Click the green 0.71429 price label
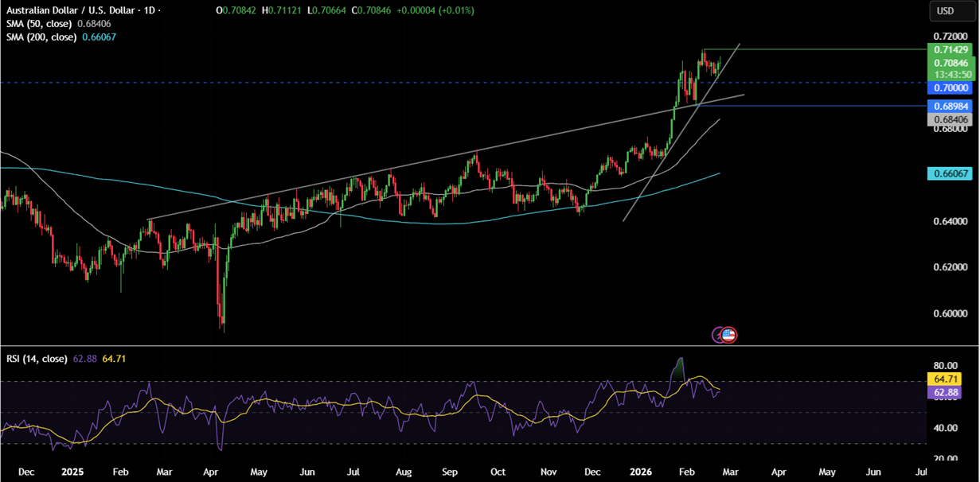Screen dimensions: 980x482 pos(951,49)
